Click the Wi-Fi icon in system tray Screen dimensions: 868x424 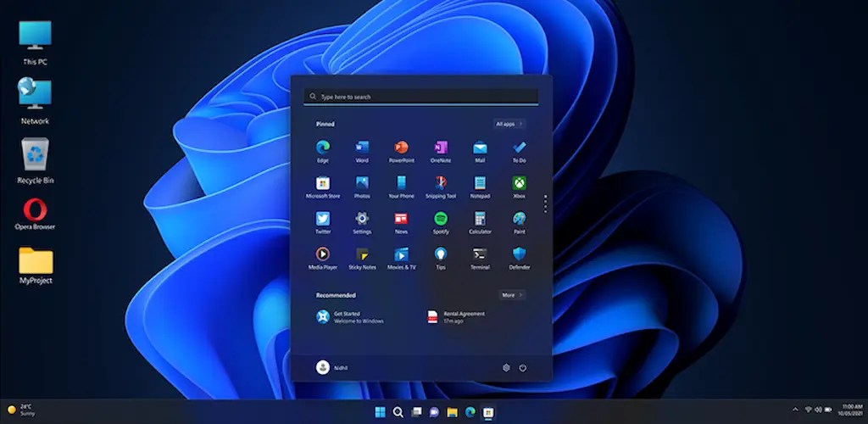(x=808, y=410)
